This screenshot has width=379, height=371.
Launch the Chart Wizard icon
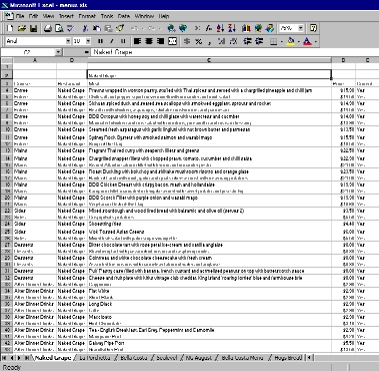(x=246, y=28)
